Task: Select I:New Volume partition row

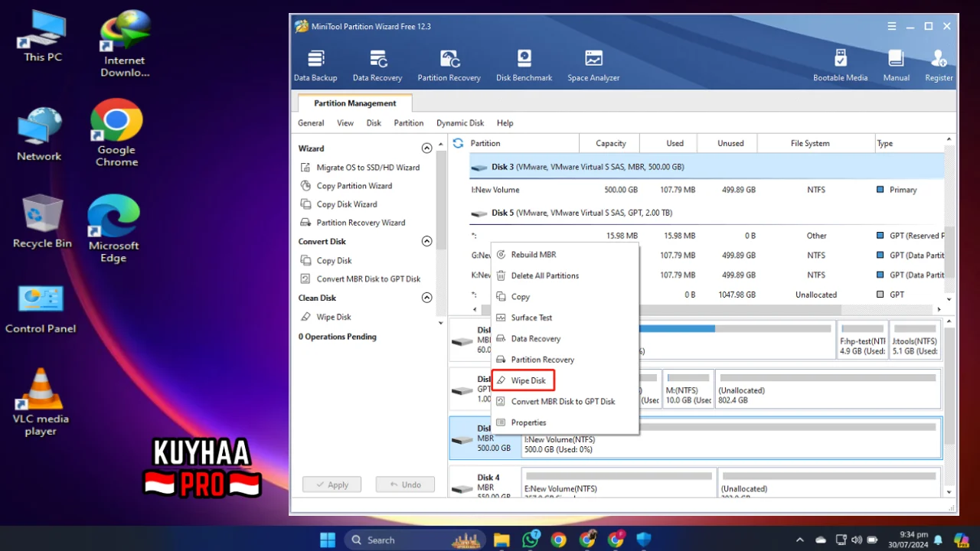Action: pos(707,190)
